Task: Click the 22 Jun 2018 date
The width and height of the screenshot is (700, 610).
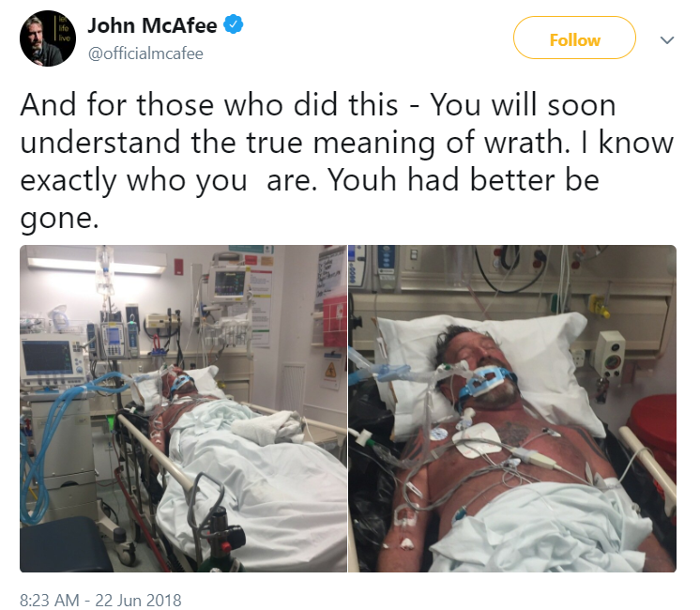Action: 138,600
